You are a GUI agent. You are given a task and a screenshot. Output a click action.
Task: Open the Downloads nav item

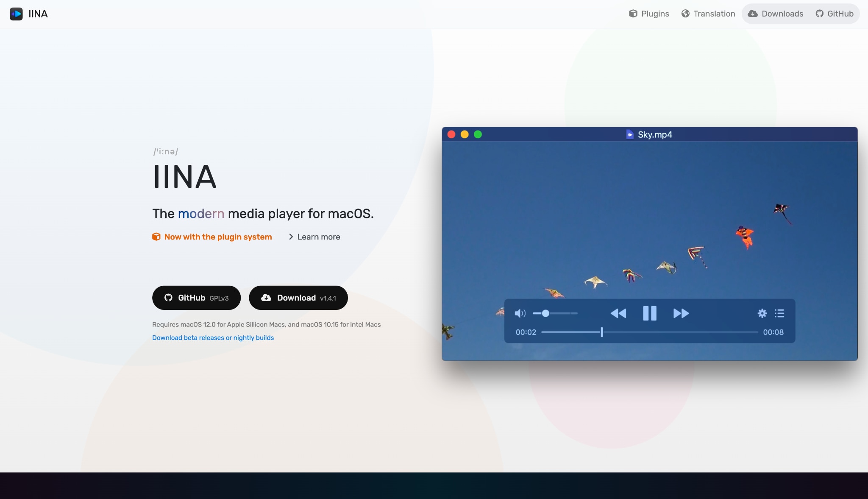pyautogui.click(x=776, y=14)
